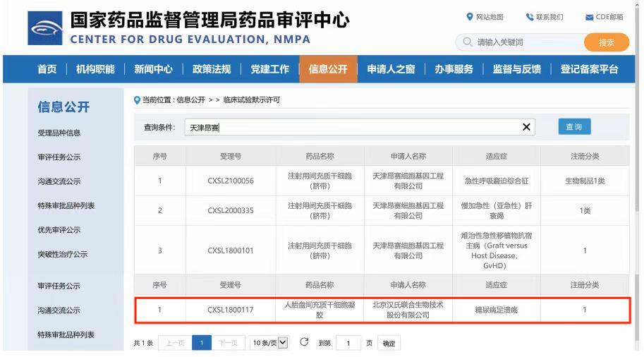Screen dimensions: 644x357
Task: Open the 党建工作 menu
Action: click(270, 69)
